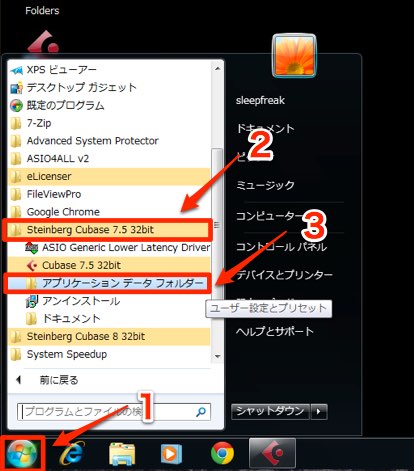The image size is (414, 471).
Task: Open Windows Media Player taskbar icon
Action: 171,454
